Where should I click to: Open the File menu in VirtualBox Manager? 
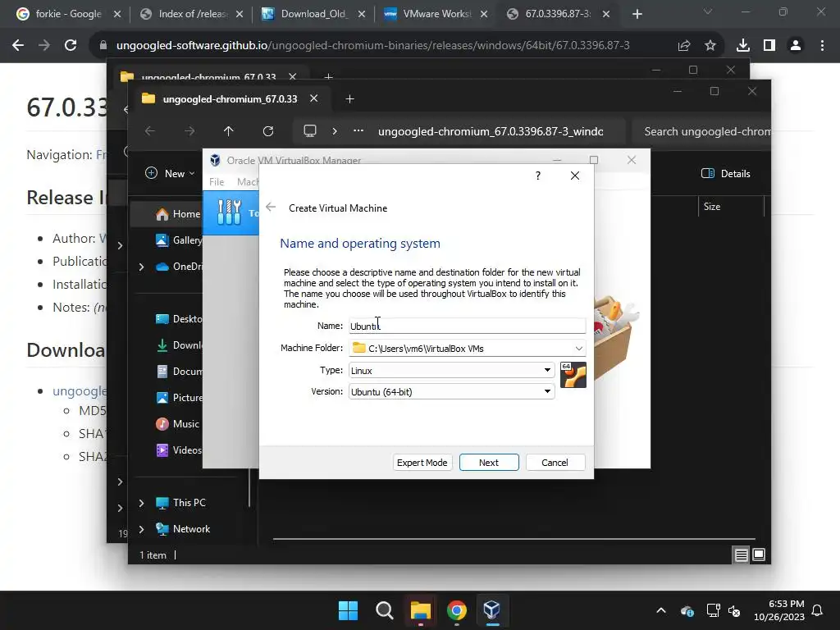click(x=217, y=181)
